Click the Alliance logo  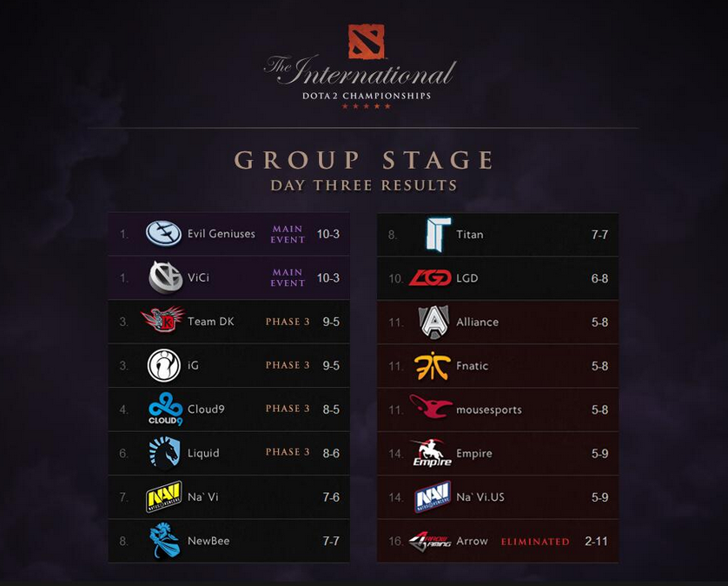point(433,322)
